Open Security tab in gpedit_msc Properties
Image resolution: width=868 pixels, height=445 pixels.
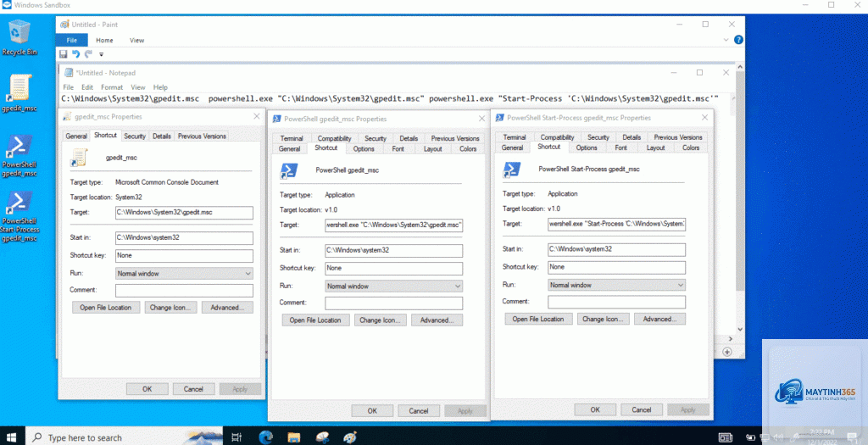tap(135, 136)
